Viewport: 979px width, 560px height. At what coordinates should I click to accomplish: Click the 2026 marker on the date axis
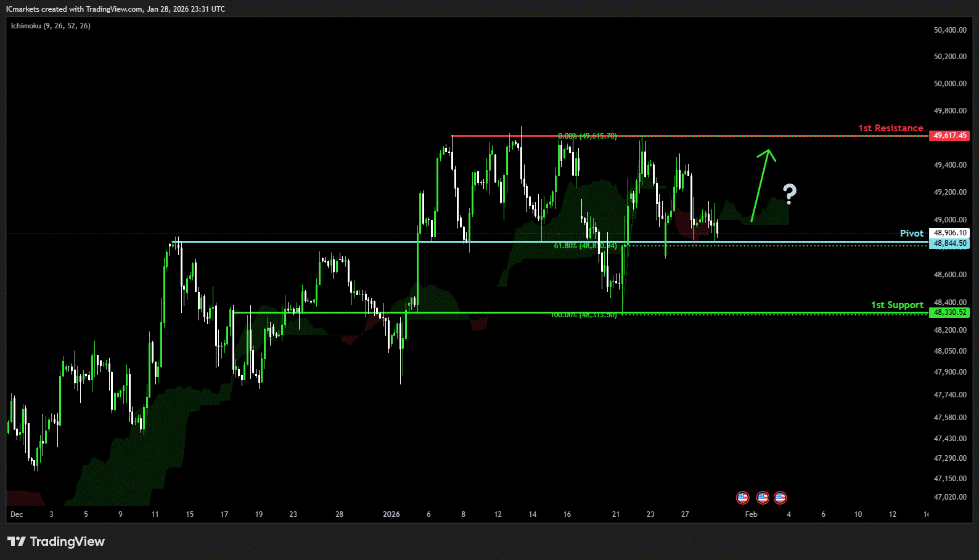(x=391, y=514)
